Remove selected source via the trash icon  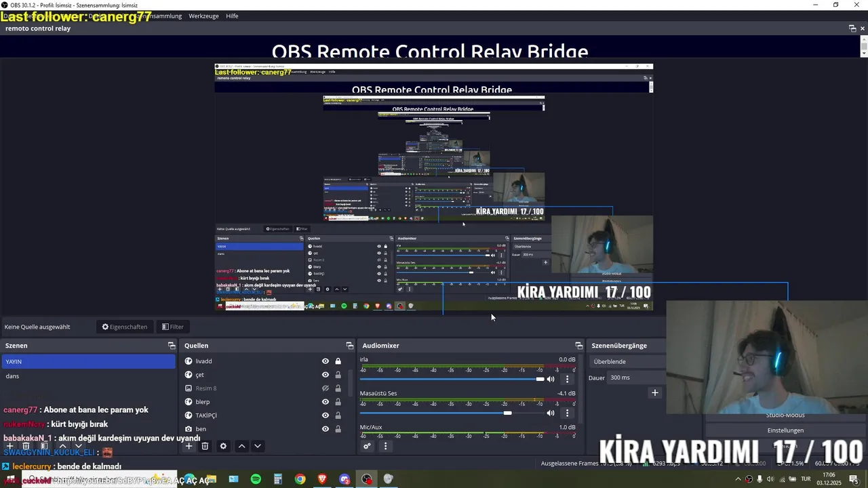[x=205, y=446]
